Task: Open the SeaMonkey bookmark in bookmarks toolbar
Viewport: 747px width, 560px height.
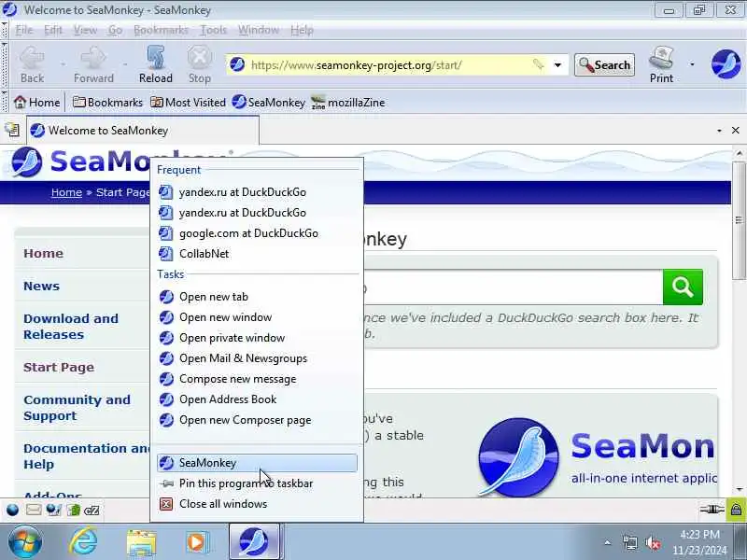Action: (x=269, y=103)
